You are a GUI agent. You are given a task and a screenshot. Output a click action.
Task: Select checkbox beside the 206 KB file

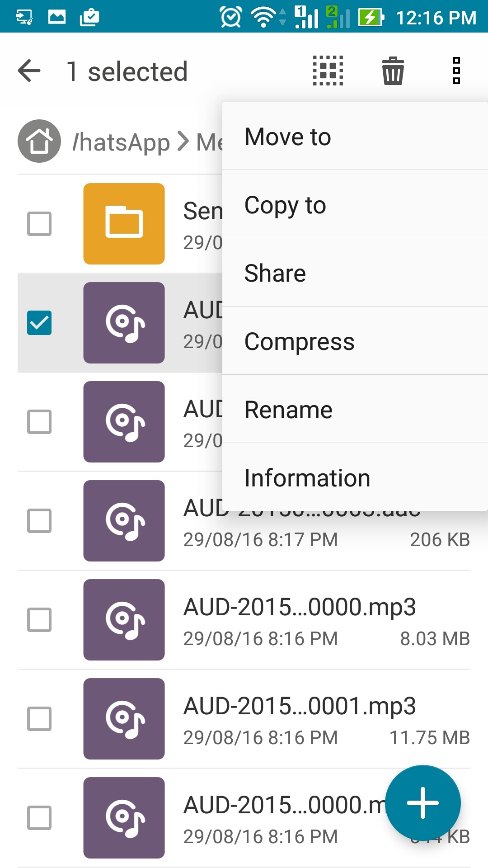tap(39, 521)
